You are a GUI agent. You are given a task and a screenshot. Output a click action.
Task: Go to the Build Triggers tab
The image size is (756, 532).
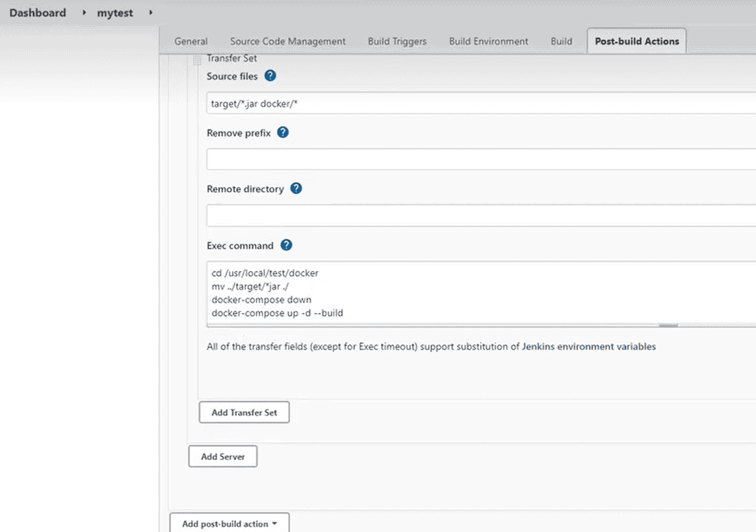tap(397, 41)
